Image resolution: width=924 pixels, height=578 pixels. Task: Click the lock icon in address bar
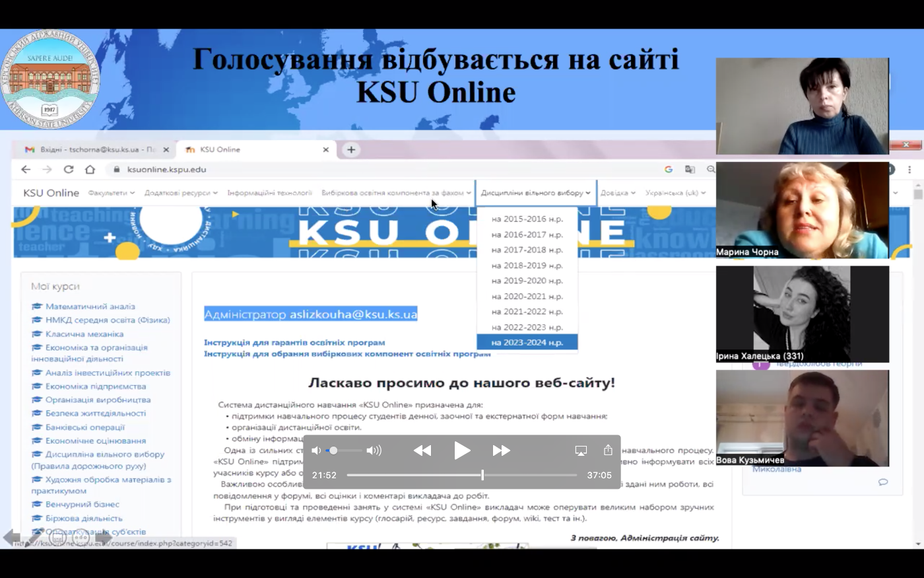coord(117,169)
